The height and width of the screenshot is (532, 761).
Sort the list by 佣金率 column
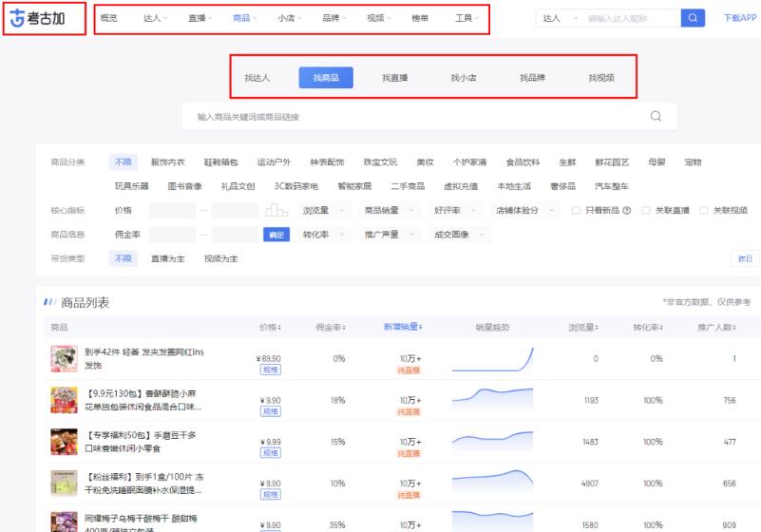pos(343,328)
